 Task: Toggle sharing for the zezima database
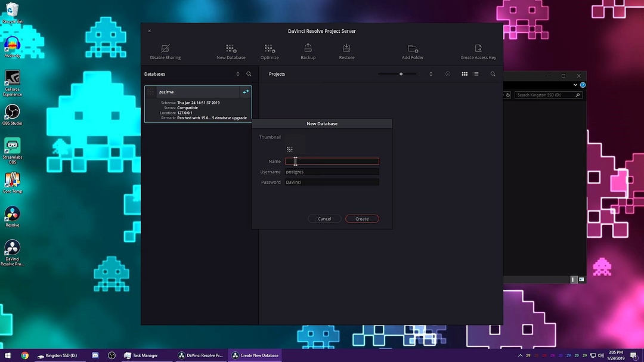pyautogui.click(x=246, y=91)
